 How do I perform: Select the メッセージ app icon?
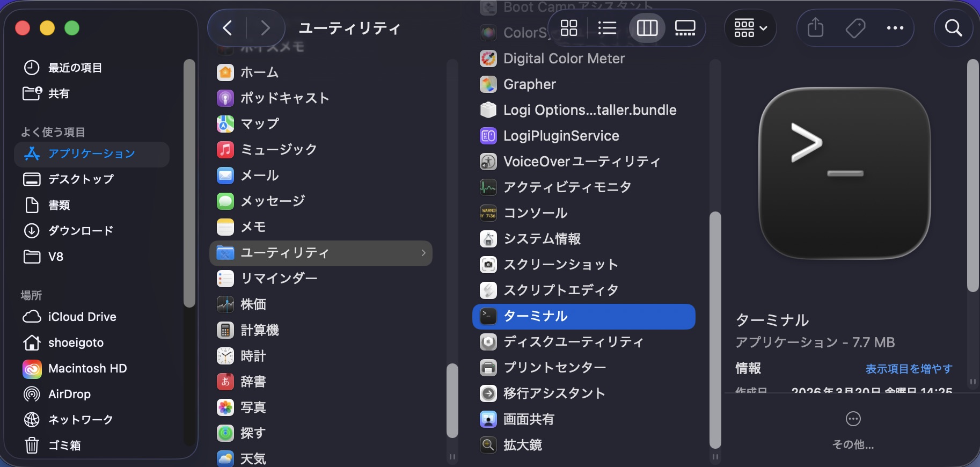225,201
